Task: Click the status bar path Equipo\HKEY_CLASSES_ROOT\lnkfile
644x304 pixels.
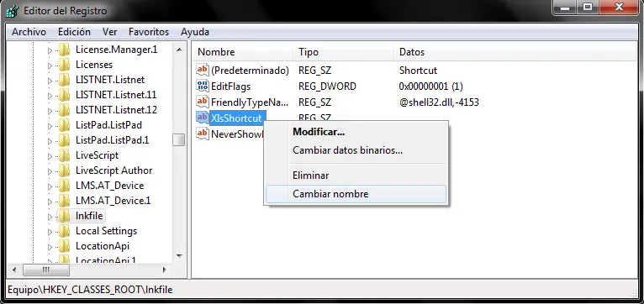Action: (90, 290)
